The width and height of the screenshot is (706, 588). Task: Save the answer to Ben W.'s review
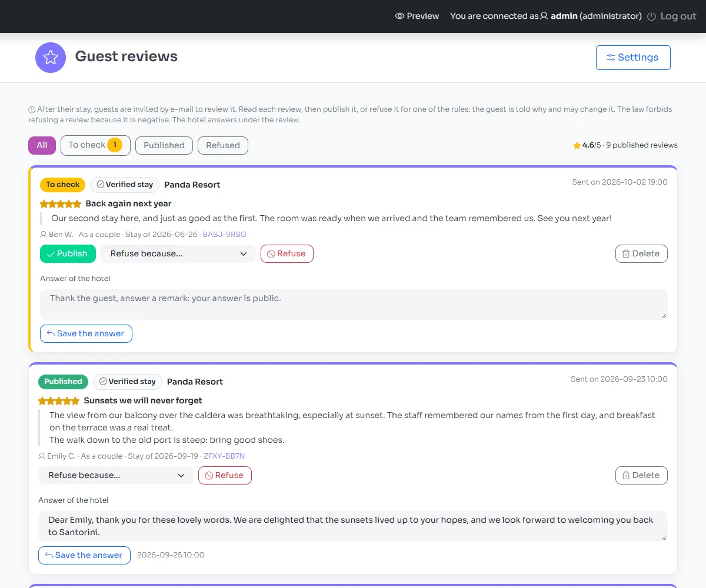86,333
